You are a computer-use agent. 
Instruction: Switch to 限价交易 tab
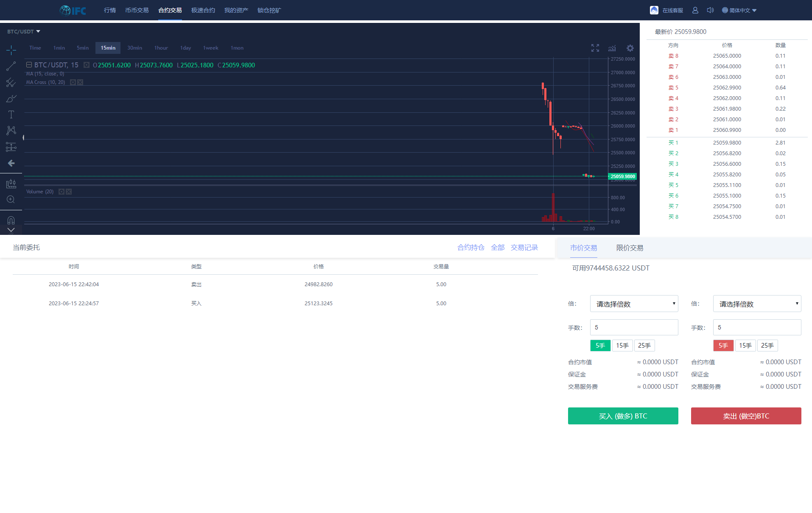click(x=630, y=248)
